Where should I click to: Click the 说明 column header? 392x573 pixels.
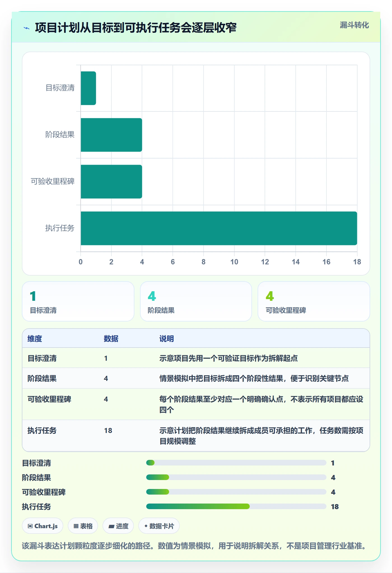tap(167, 339)
